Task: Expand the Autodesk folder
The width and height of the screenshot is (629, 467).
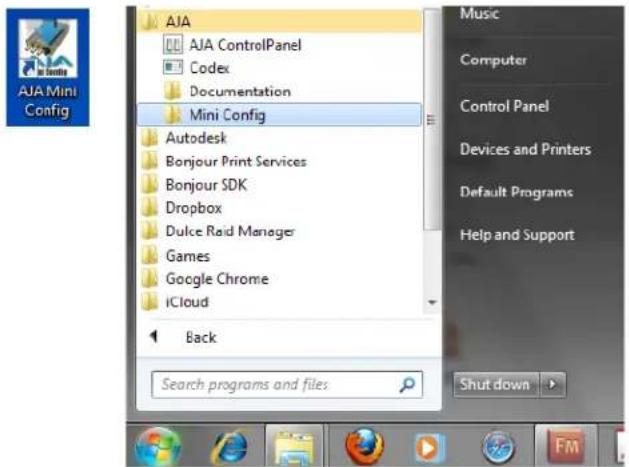Action: 184,138
